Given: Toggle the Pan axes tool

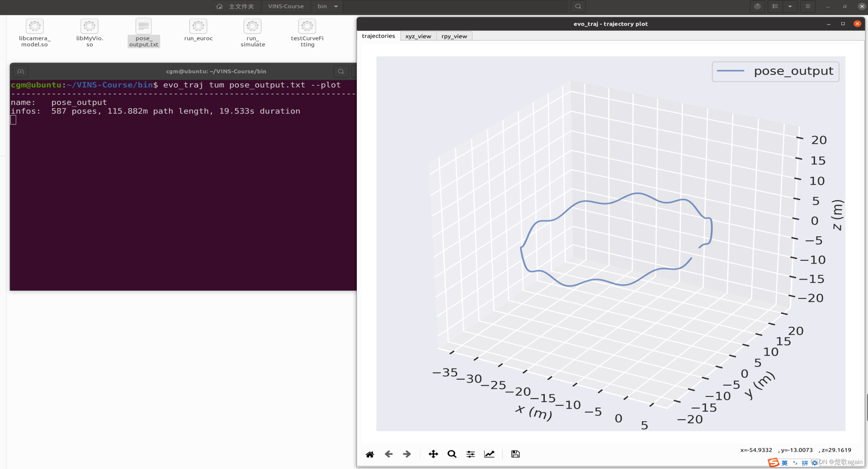Looking at the screenshot, I should point(433,454).
